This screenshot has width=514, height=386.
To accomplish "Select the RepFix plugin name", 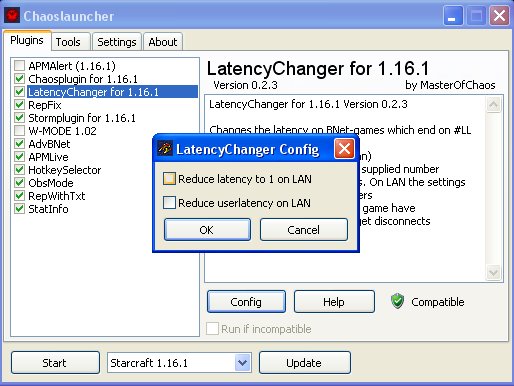I will pyautogui.click(x=45, y=105).
